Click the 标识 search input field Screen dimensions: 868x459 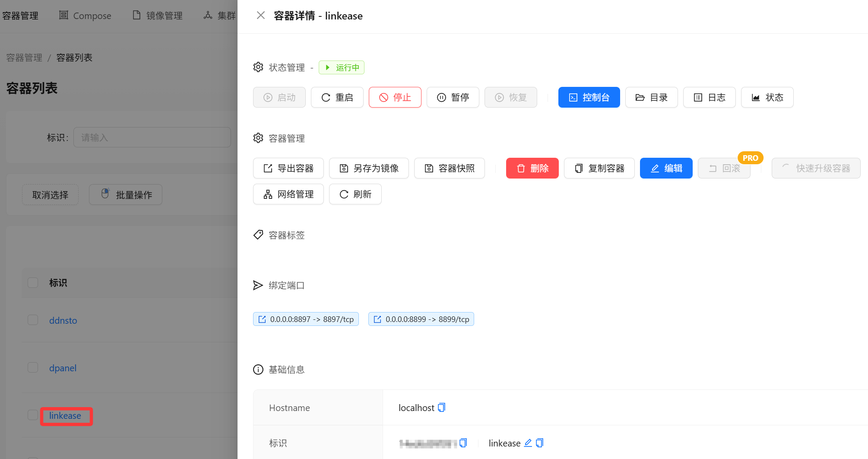(x=152, y=137)
